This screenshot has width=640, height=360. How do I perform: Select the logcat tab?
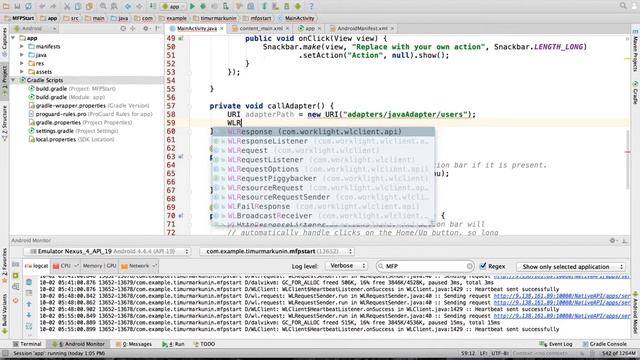37,266
